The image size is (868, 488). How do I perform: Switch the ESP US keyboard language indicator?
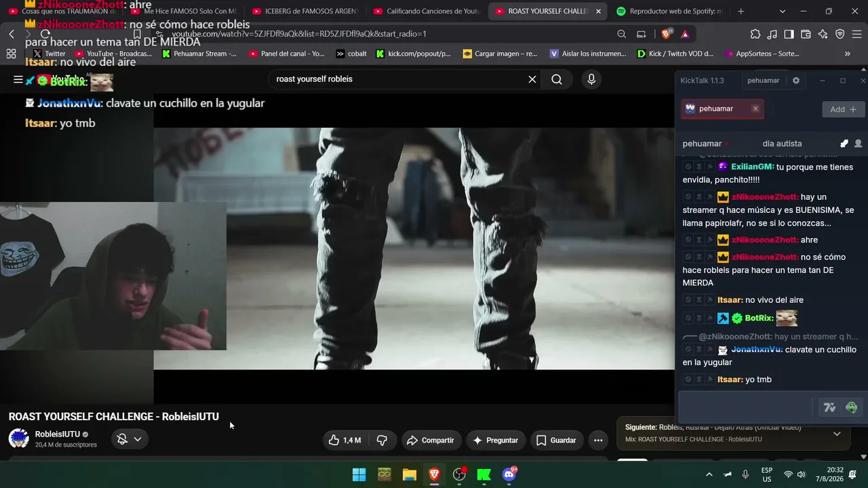click(x=767, y=474)
